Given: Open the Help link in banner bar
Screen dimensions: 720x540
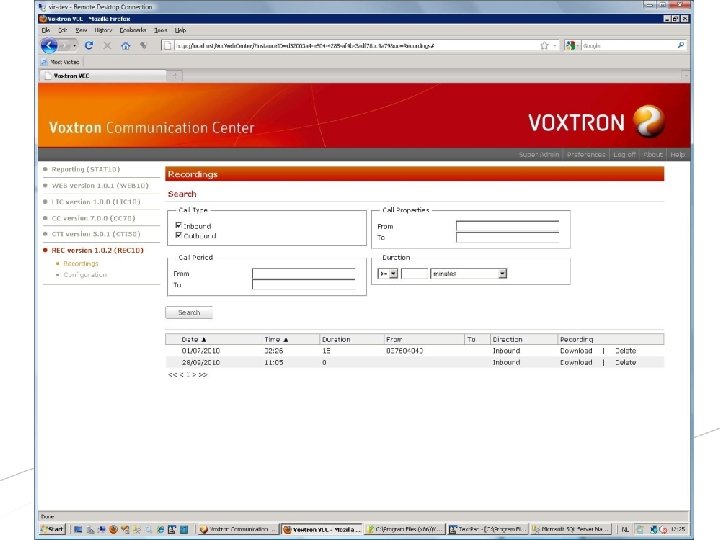Looking at the screenshot, I should (677, 154).
